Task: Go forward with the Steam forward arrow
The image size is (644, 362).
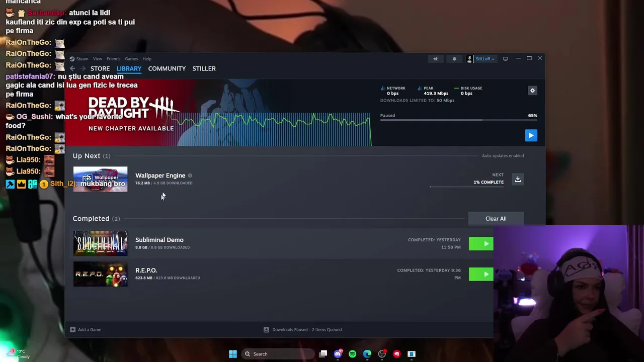Action: [83, 68]
